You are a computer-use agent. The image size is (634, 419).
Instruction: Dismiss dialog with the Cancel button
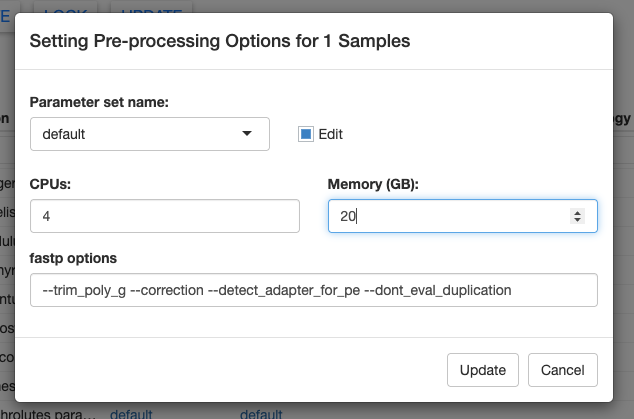tap(562, 370)
